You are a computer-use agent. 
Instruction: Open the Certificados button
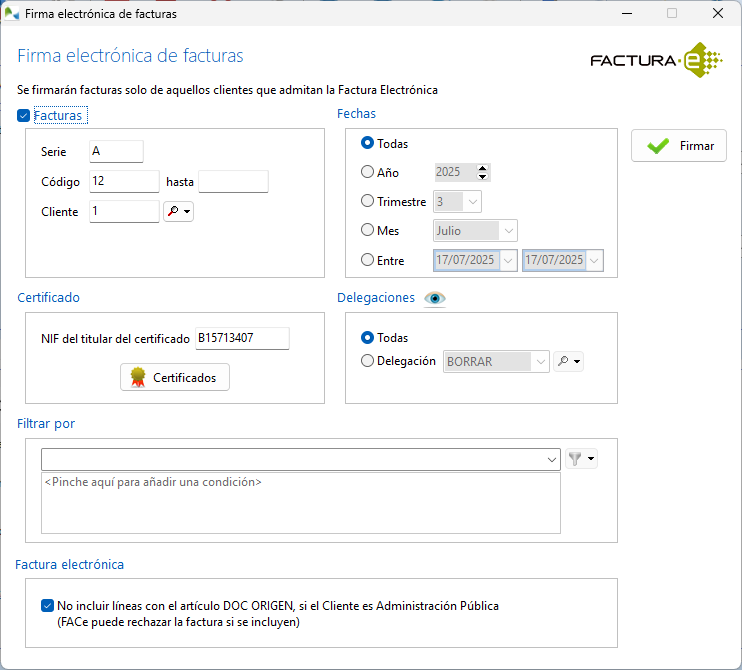pyautogui.click(x=175, y=377)
